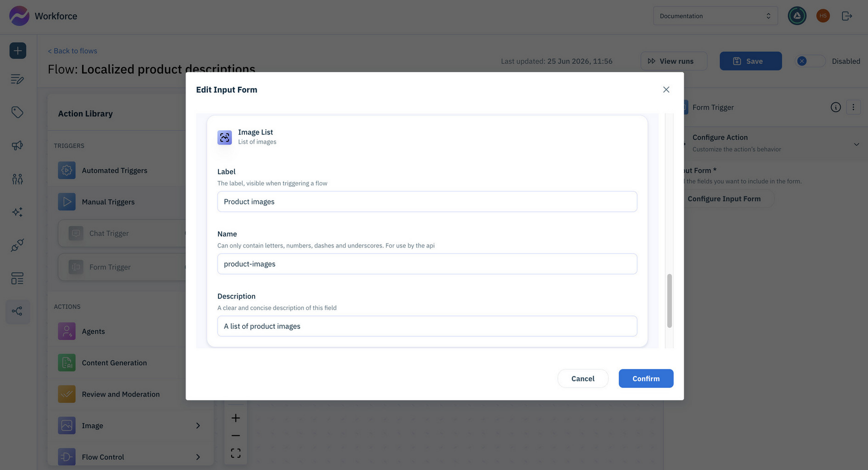This screenshot has width=868, height=470.
Task: Zoom in on the flow canvas
Action: 235,418
